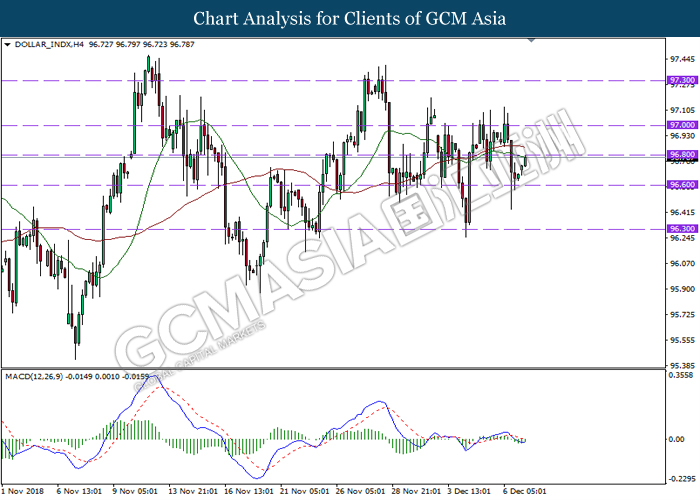Click the 1 Nov 2018 date label
This screenshot has height=500, width=700.
[x=23, y=492]
